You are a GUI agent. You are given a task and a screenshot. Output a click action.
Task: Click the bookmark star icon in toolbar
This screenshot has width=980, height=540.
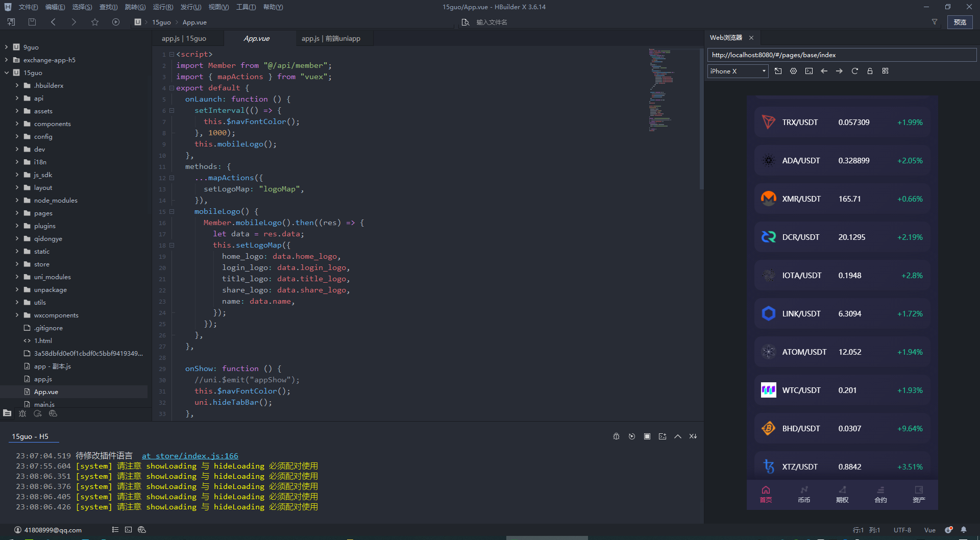click(x=95, y=22)
